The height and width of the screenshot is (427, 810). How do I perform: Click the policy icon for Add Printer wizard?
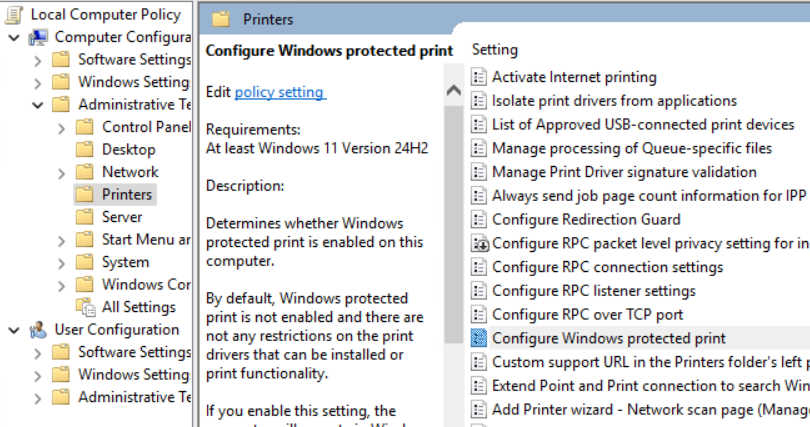tap(479, 409)
